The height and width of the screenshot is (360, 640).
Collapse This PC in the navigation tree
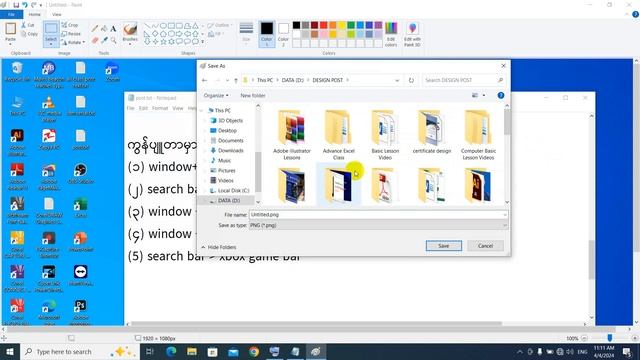202,111
